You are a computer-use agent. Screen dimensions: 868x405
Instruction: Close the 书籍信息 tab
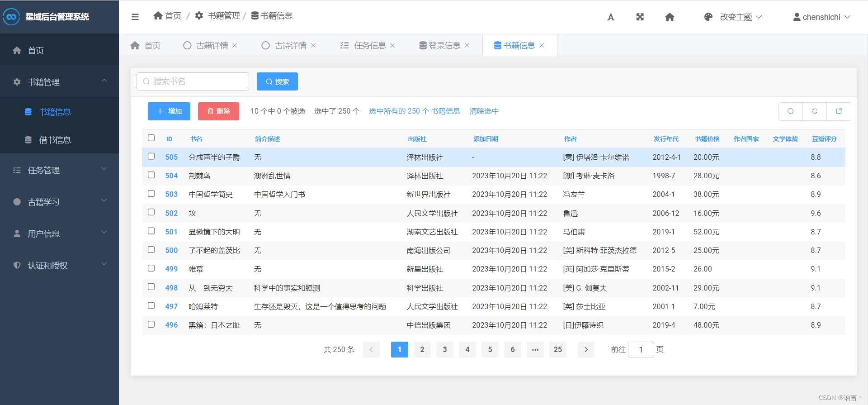pyautogui.click(x=542, y=45)
